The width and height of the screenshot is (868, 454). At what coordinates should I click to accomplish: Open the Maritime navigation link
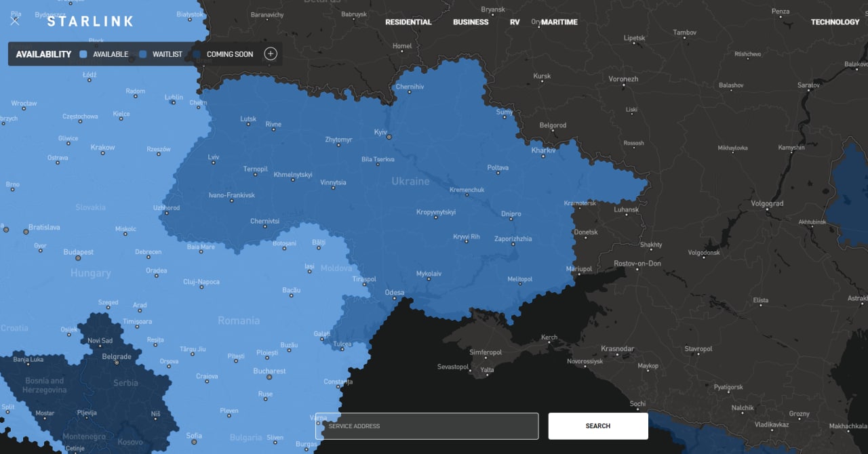click(559, 22)
